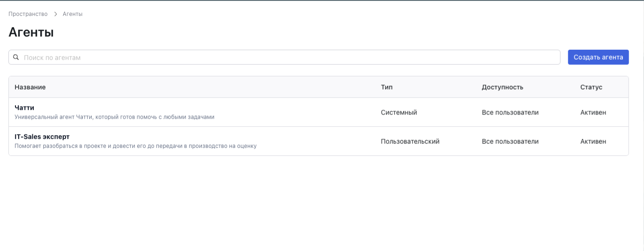
Task: Click the 'Доступность' column header
Action: tap(503, 87)
